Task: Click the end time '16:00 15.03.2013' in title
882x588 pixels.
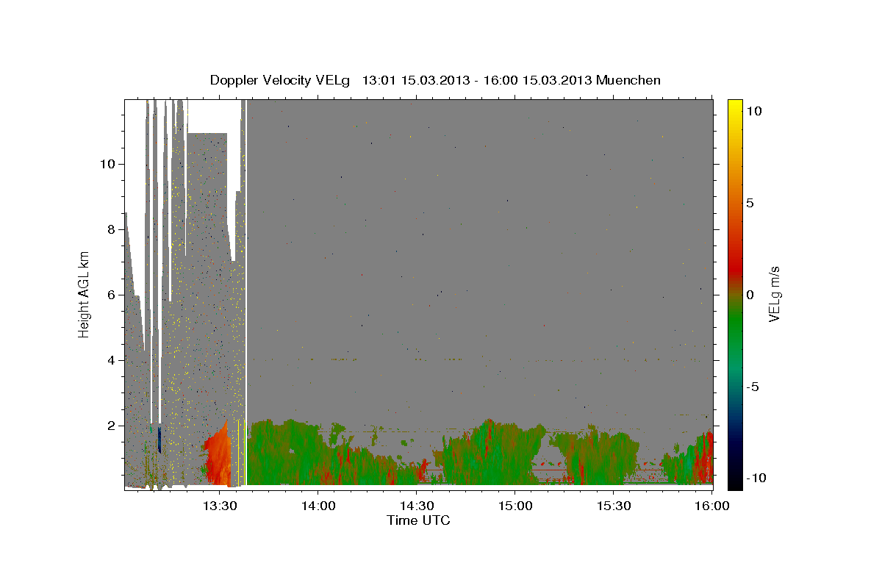Action: [536, 80]
